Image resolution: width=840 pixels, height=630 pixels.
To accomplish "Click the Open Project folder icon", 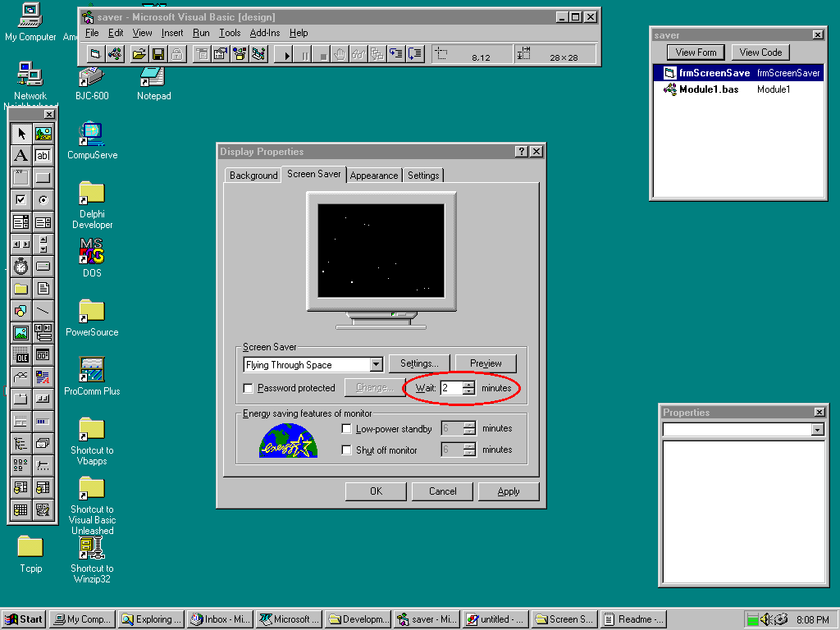I will 139,54.
